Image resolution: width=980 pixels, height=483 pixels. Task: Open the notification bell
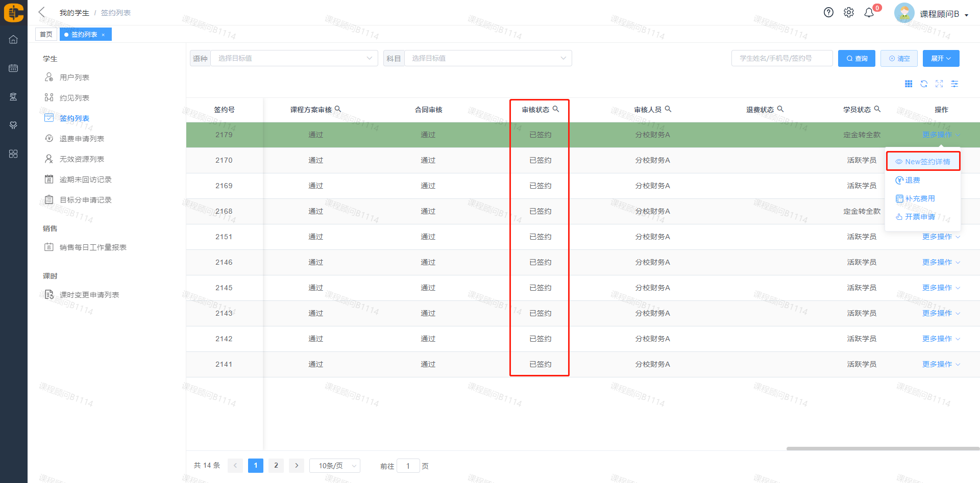[x=869, y=13]
